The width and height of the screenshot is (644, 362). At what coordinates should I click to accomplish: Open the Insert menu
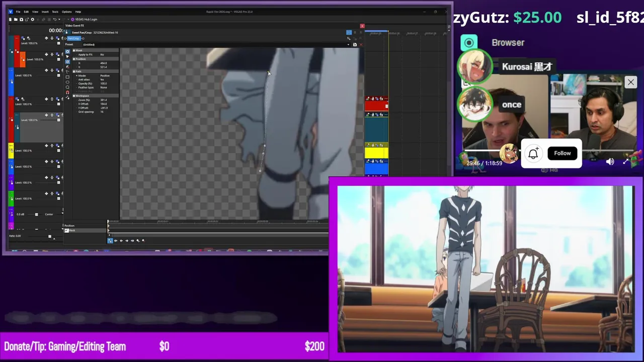pos(45,12)
